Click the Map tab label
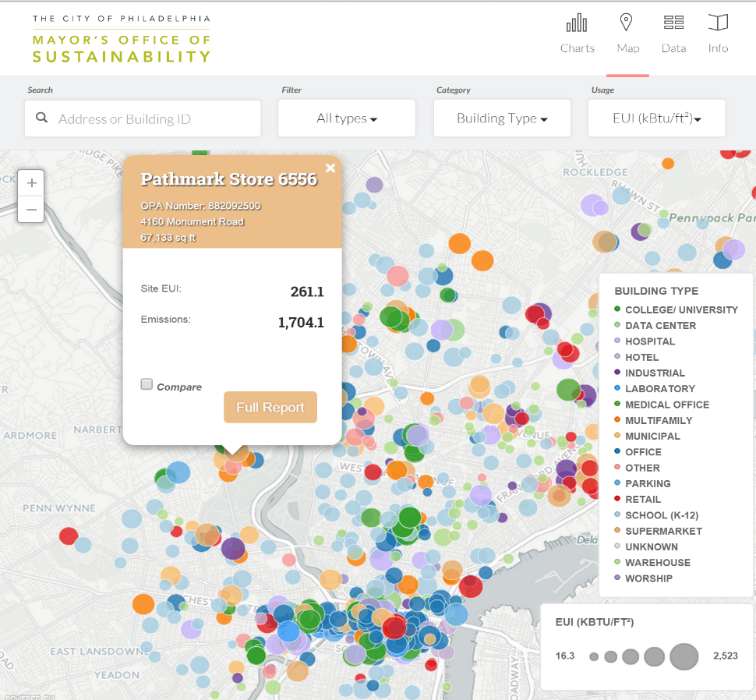 point(628,48)
